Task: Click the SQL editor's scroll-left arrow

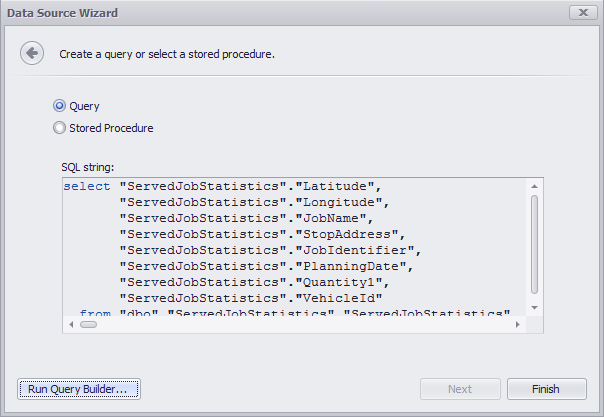Action: coord(71,325)
